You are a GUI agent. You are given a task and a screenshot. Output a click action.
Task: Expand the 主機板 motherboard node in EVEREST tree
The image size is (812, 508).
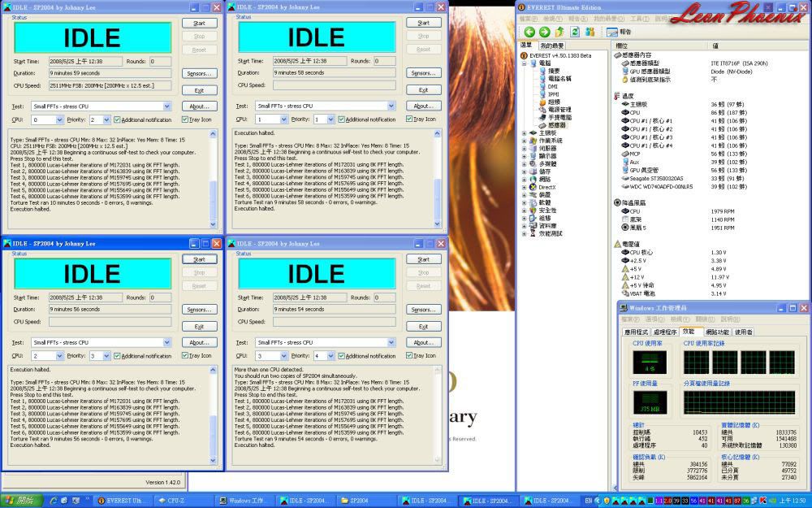[x=524, y=133]
